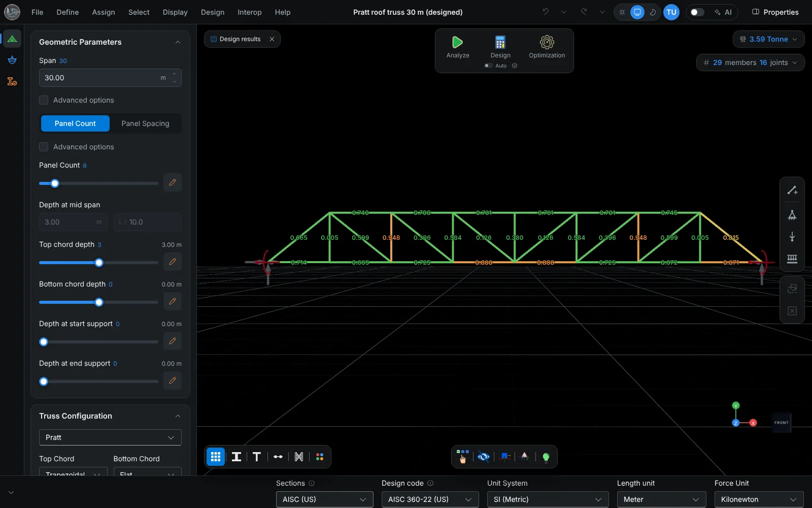Click the add member tool on right toolbar

point(792,190)
